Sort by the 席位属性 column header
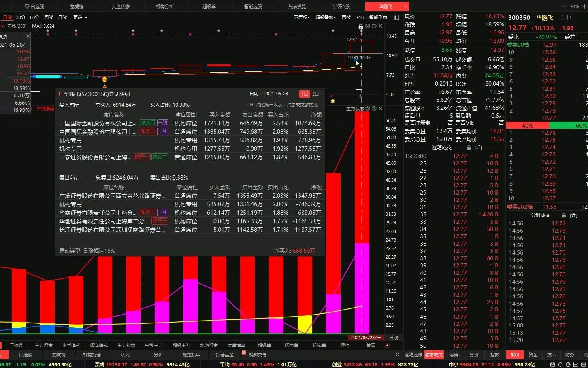The width and height of the screenshot is (588, 368). [186, 115]
